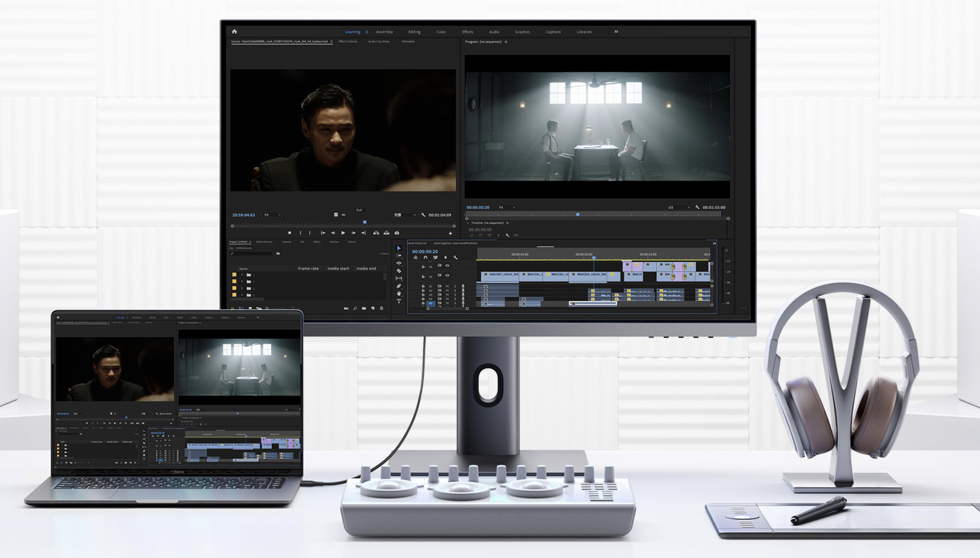Delete selected item with trash icon

(381, 308)
